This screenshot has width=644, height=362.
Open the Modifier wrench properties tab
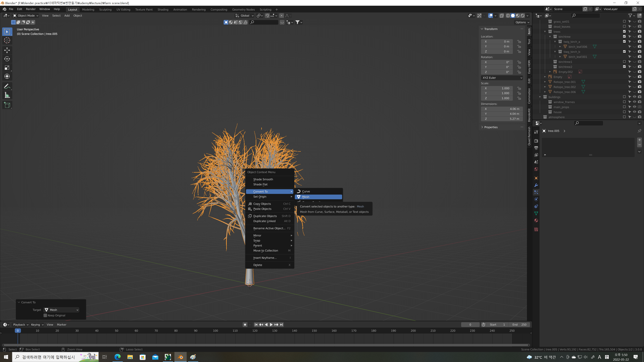tap(536, 185)
